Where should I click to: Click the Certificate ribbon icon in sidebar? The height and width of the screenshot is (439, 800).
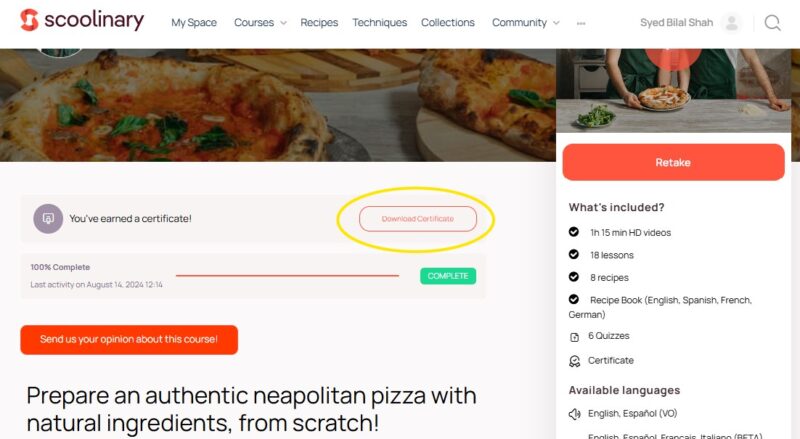point(574,361)
